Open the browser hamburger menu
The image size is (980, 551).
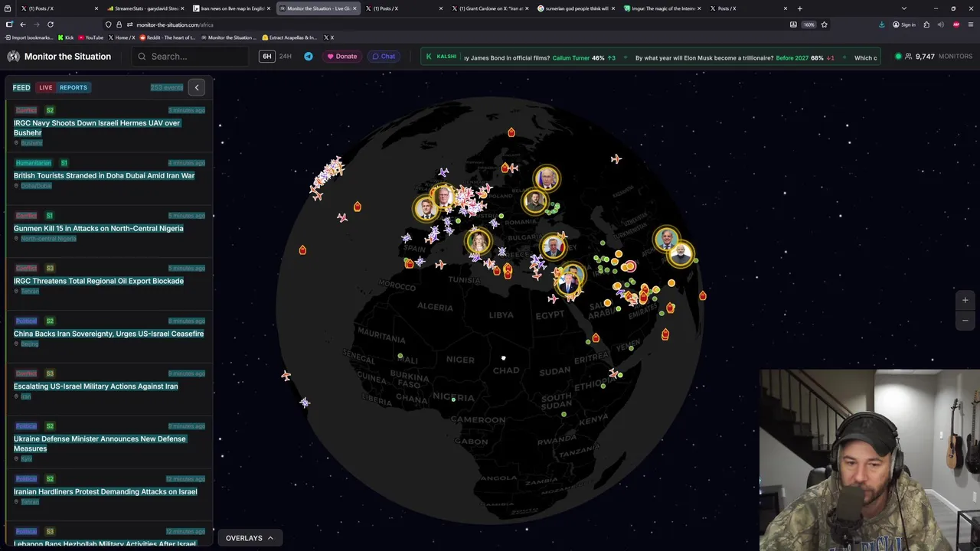(970, 24)
